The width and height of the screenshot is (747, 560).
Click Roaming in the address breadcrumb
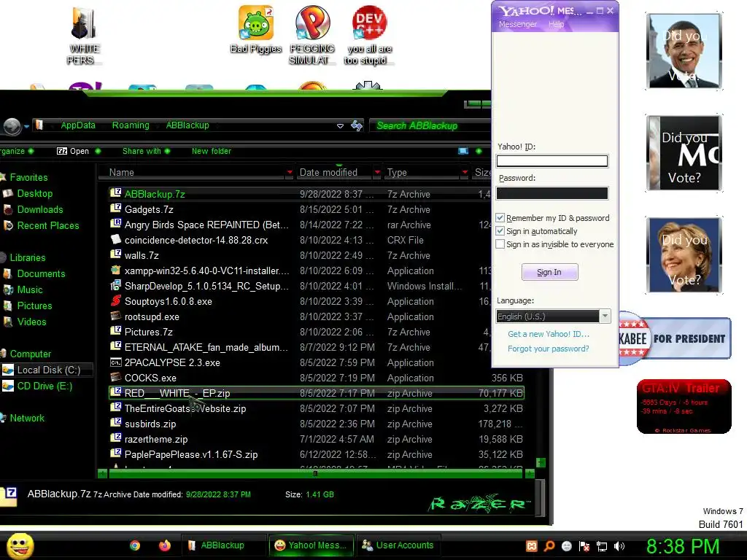[x=131, y=125]
